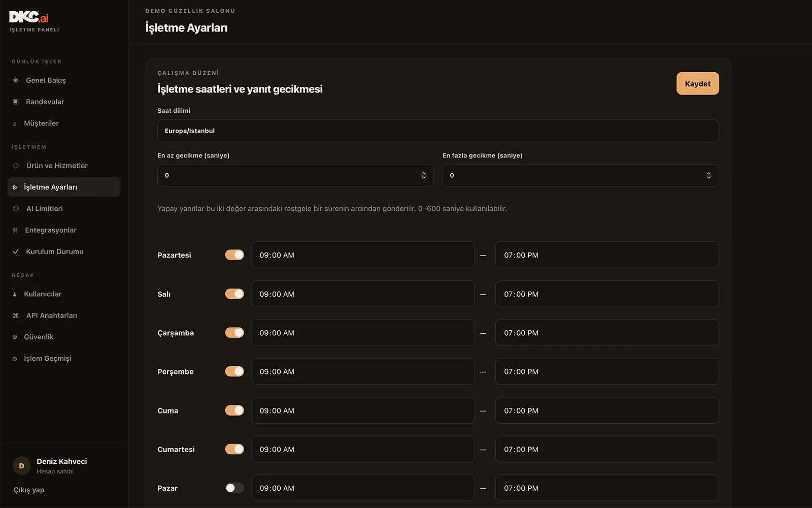Enable the Pazar working day toggle
Viewport: 812px width, 508px height.
click(x=234, y=488)
